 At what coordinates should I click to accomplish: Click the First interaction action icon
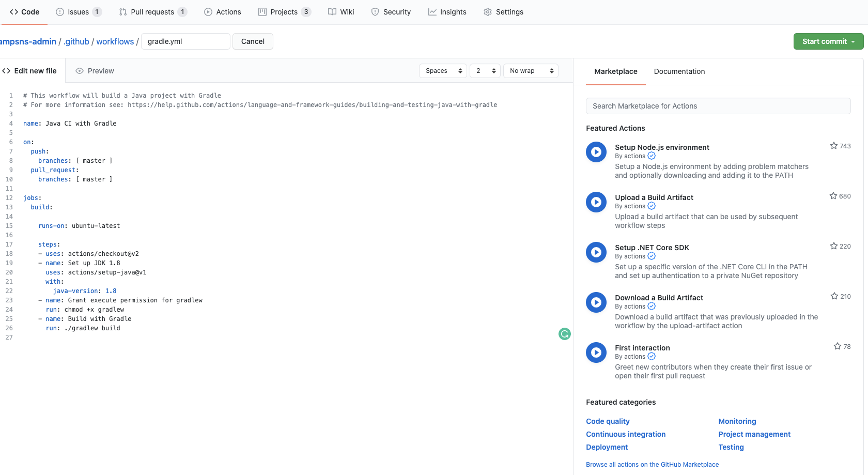click(596, 353)
